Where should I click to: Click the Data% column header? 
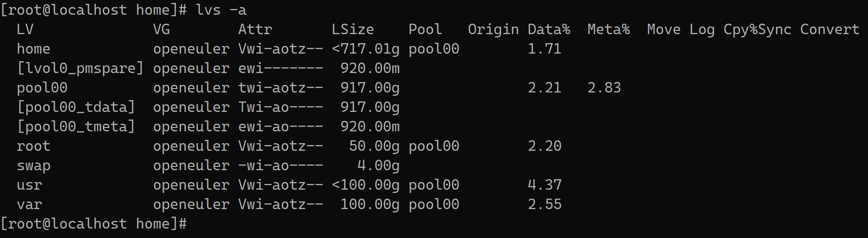click(x=549, y=29)
